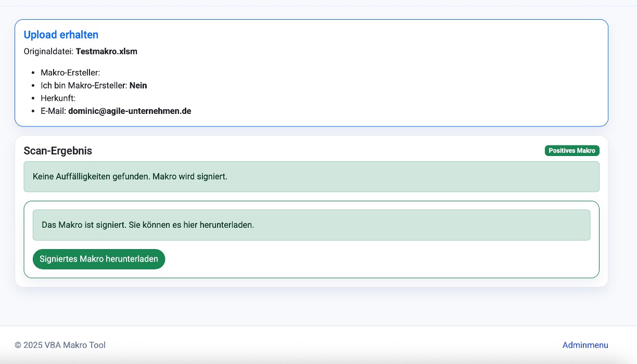Click the bold Nein value
The image size is (637, 364).
pos(138,85)
